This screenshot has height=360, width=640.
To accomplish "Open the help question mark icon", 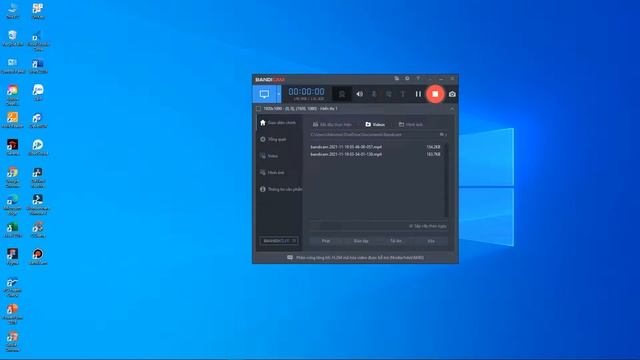I will point(418,78).
